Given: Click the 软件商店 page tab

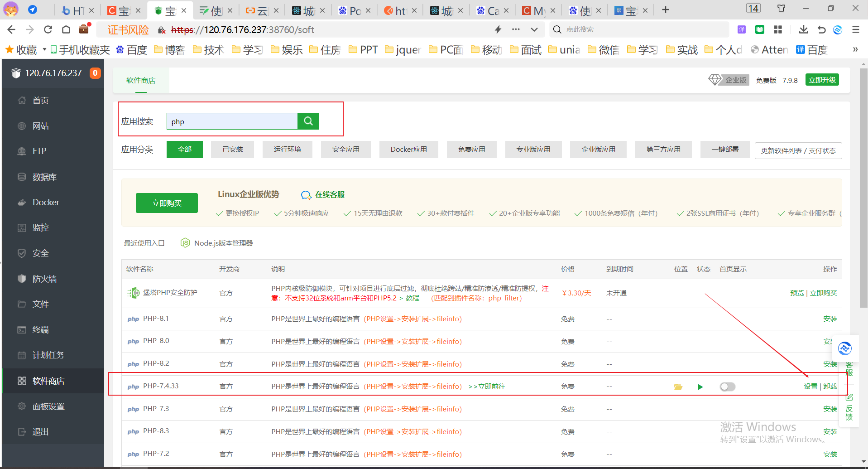Looking at the screenshot, I should click(x=141, y=80).
